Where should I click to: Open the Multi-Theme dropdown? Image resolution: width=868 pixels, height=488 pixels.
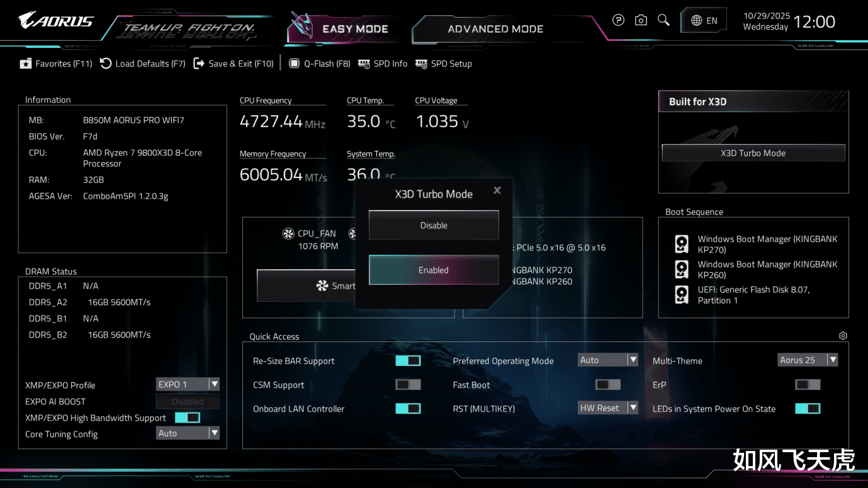pos(808,360)
